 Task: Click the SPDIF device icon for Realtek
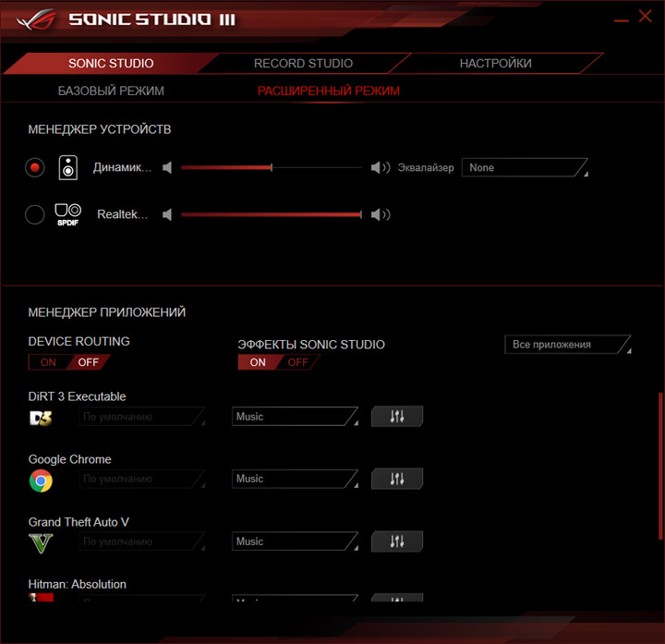point(67,214)
